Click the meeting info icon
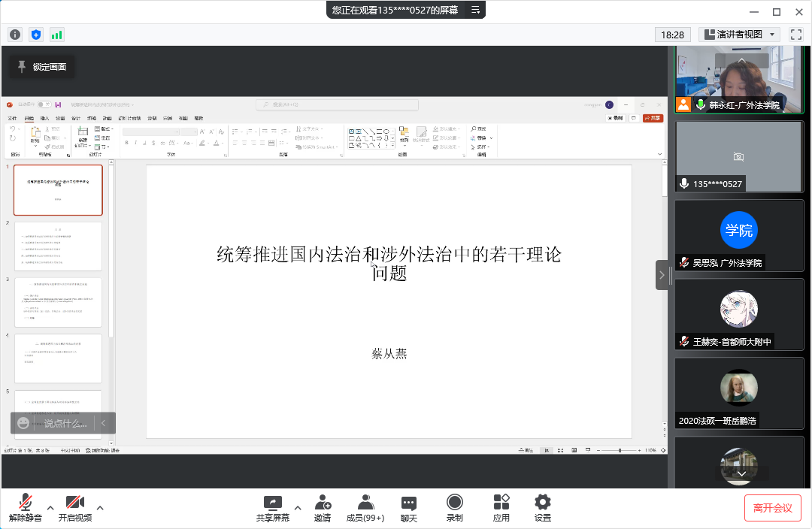Viewport: 812px width, 529px height. tap(15, 35)
